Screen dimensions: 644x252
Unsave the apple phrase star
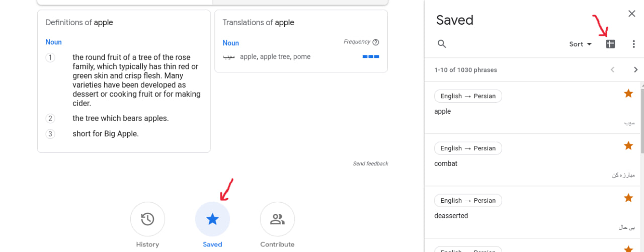click(628, 93)
